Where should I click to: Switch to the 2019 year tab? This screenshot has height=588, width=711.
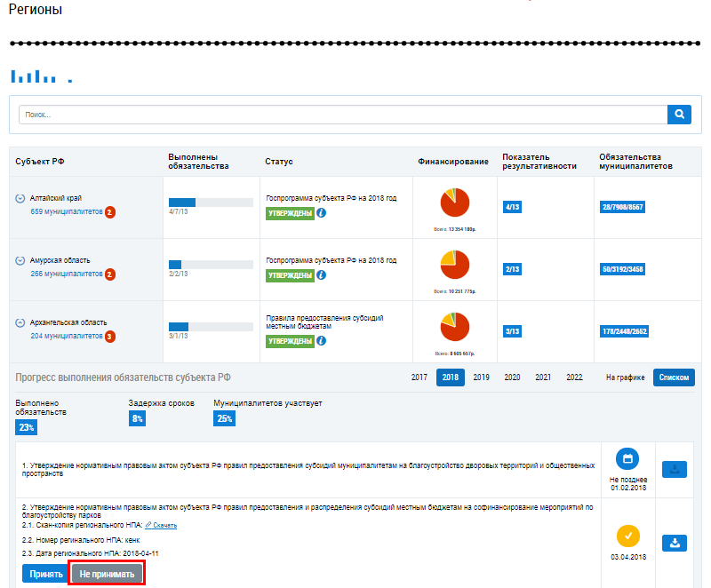481,377
